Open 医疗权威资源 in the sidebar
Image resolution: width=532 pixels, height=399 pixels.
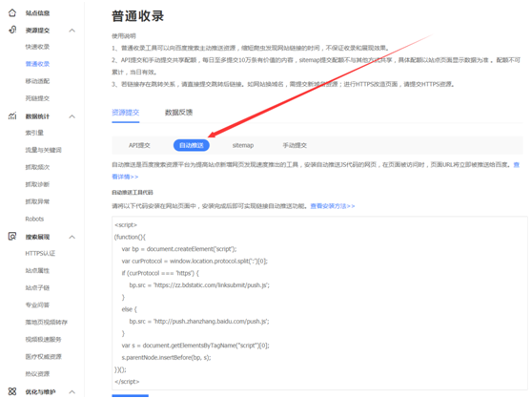coord(44,357)
